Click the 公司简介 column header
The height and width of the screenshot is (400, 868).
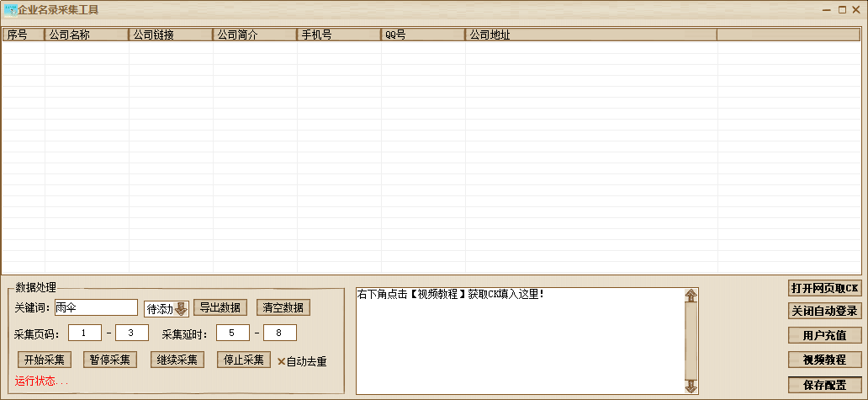pos(255,35)
